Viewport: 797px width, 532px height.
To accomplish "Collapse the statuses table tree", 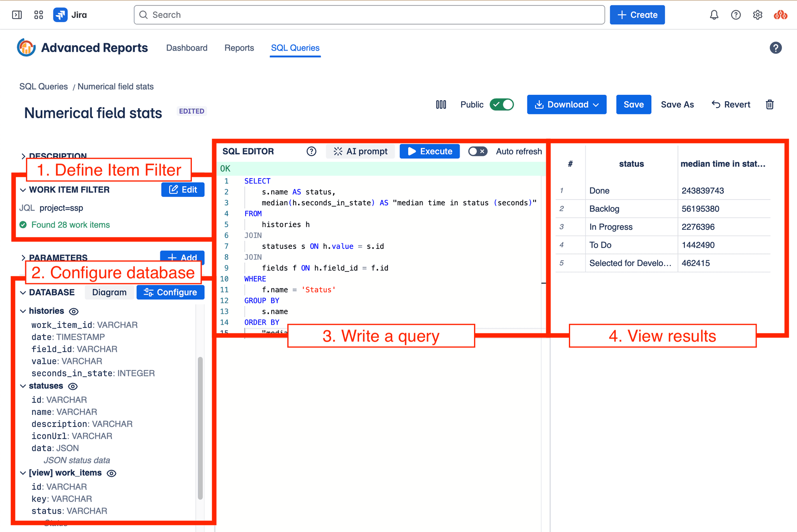I will click(x=23, y=386).
